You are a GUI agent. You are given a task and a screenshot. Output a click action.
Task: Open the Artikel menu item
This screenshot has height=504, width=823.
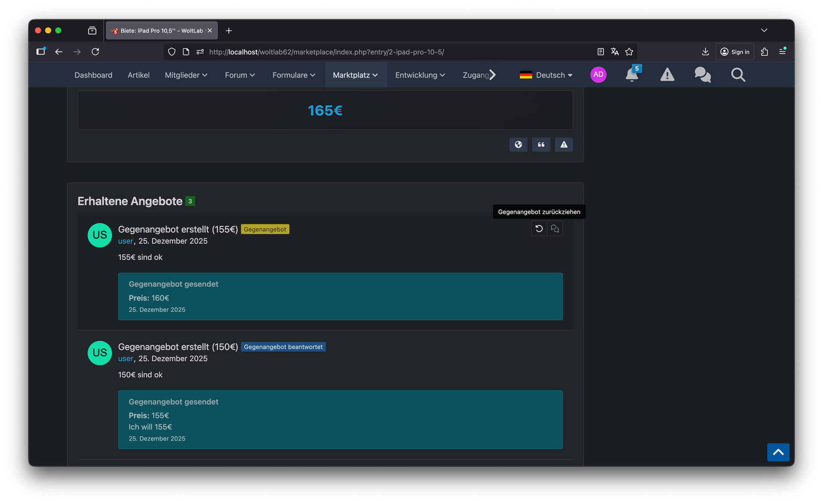point(138,75)
